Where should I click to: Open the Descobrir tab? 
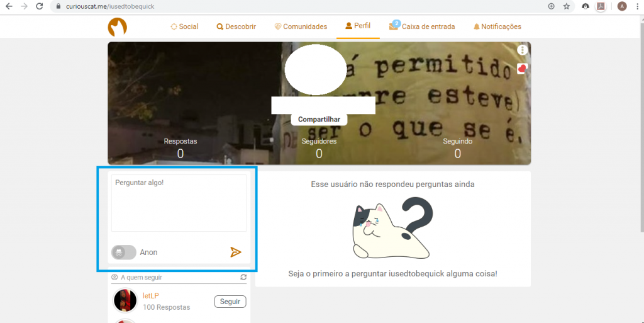tap(236, 26)
